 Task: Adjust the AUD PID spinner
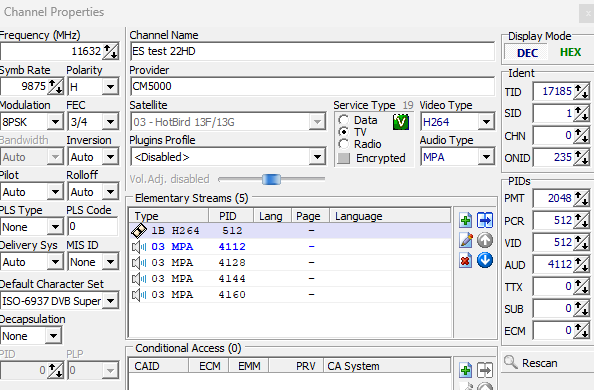pyautogui.click(x=581, y=265)
